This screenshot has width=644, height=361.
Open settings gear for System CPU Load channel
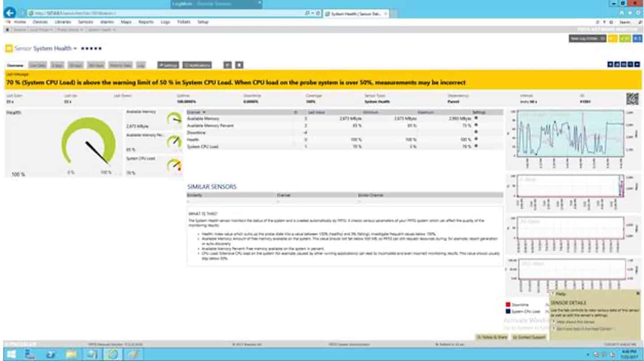pos(476,146)
